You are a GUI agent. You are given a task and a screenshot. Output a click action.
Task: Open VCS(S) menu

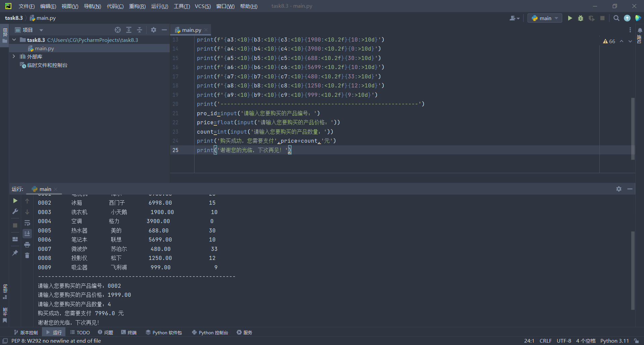coord(203,6)
